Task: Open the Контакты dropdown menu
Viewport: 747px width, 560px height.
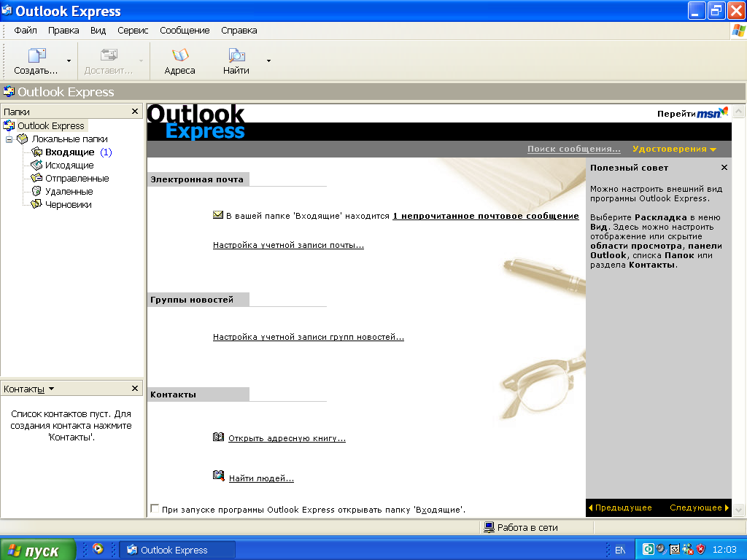Action: click(52, 389)
